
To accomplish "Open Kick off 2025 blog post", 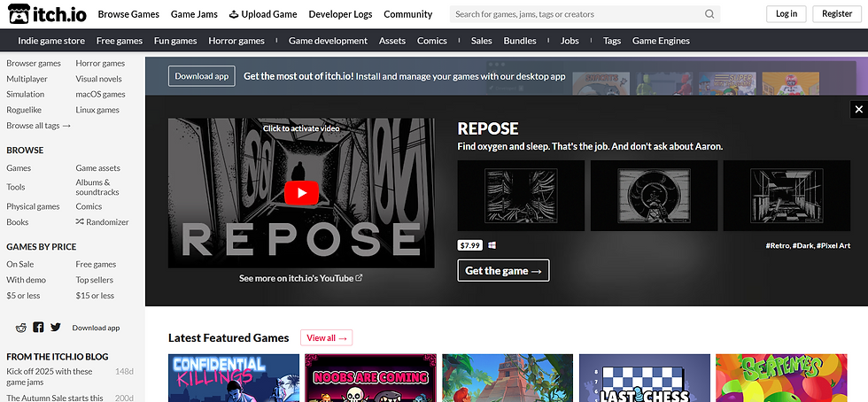I will click(x=50, y=376).
